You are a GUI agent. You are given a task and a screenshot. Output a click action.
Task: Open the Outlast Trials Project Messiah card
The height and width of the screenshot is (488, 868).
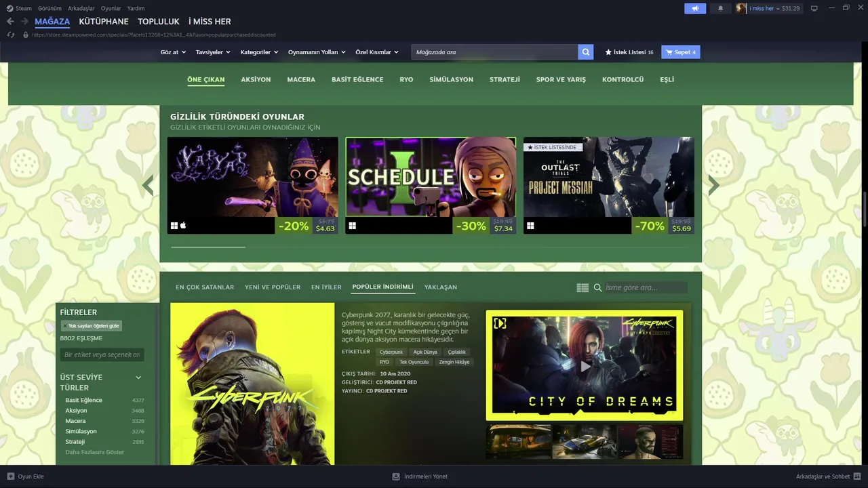(x=609, y=186)
